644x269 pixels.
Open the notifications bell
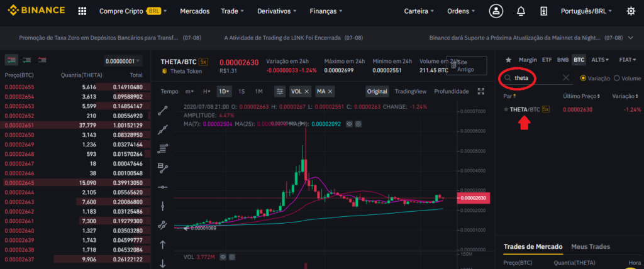521,11
